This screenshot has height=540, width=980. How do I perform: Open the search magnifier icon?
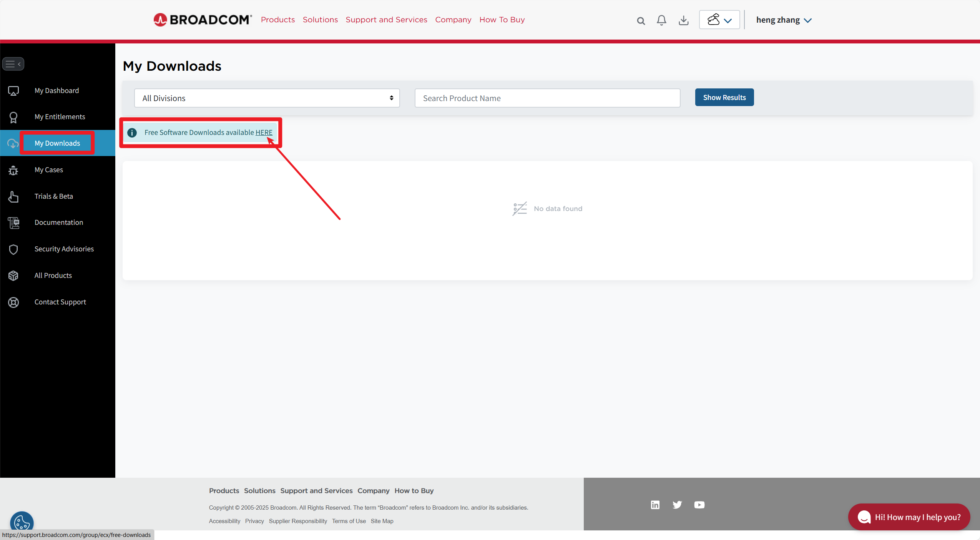641,21
